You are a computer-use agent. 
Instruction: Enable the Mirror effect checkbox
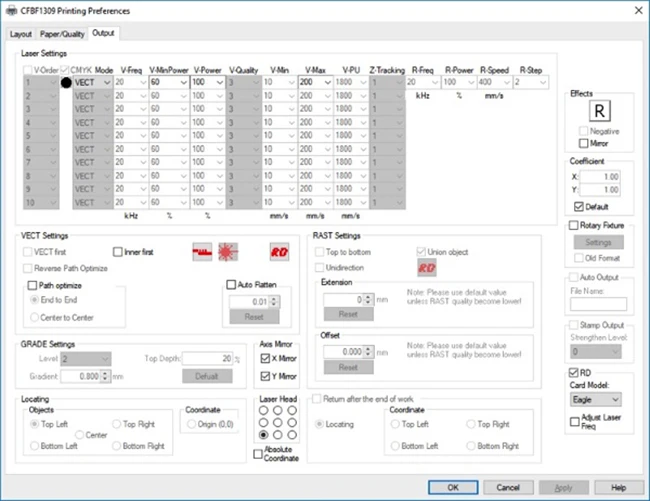(584, 143)
